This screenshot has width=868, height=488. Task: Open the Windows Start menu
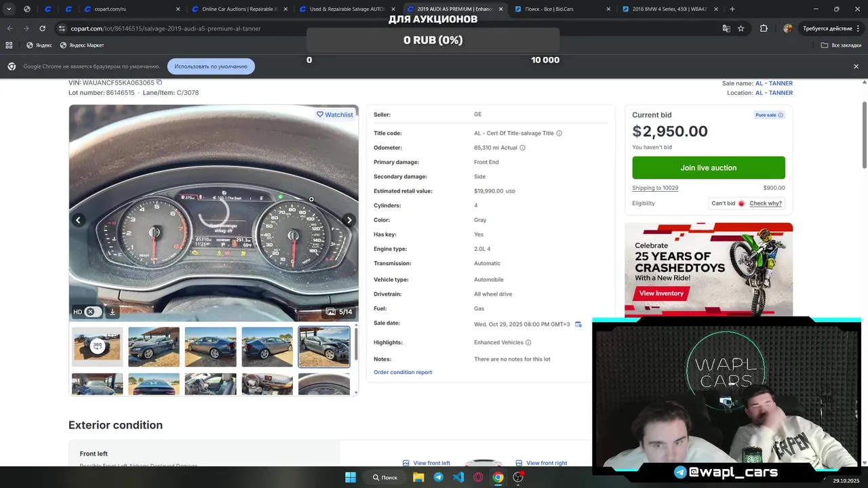tap(351, 477)
